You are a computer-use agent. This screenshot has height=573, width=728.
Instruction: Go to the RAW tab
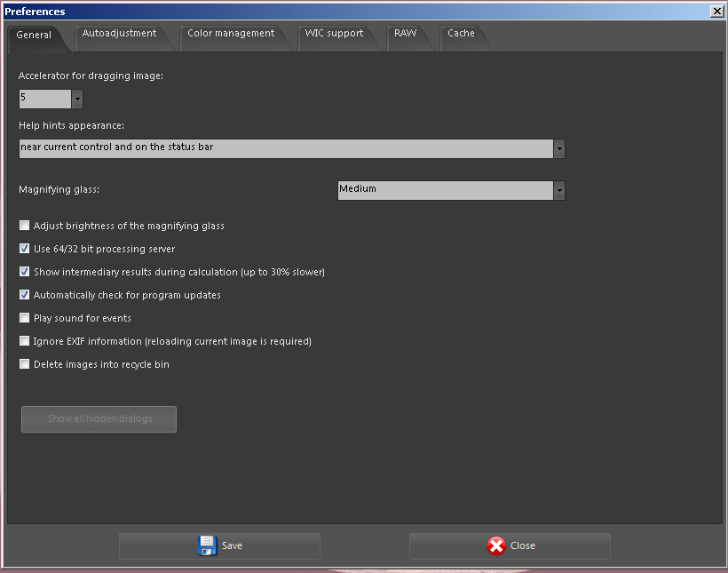(406, 34)
